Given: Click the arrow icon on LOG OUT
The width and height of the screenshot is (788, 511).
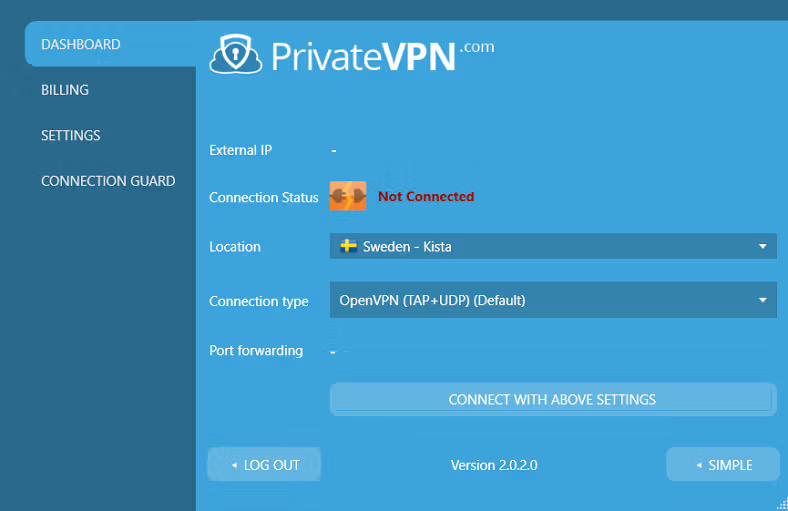Looking at the screenshot, I should pyautogui.click(x=234, y=465).
